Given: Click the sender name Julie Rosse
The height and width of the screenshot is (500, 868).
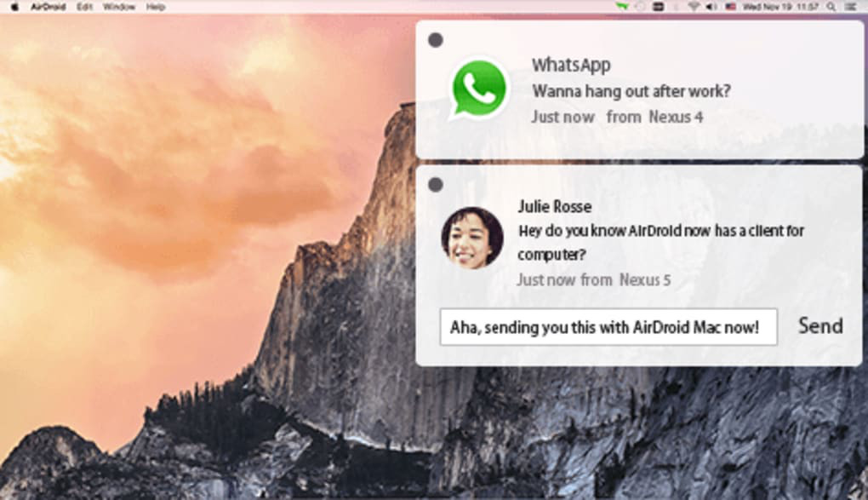Looking at the screenshot, I should point(555,207).
